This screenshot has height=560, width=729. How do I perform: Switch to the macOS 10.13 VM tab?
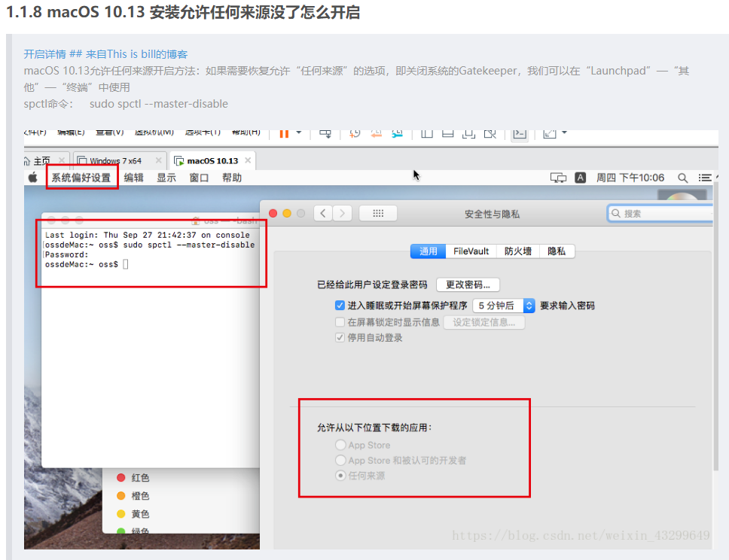pyautogui.click(x=212, y=161)
